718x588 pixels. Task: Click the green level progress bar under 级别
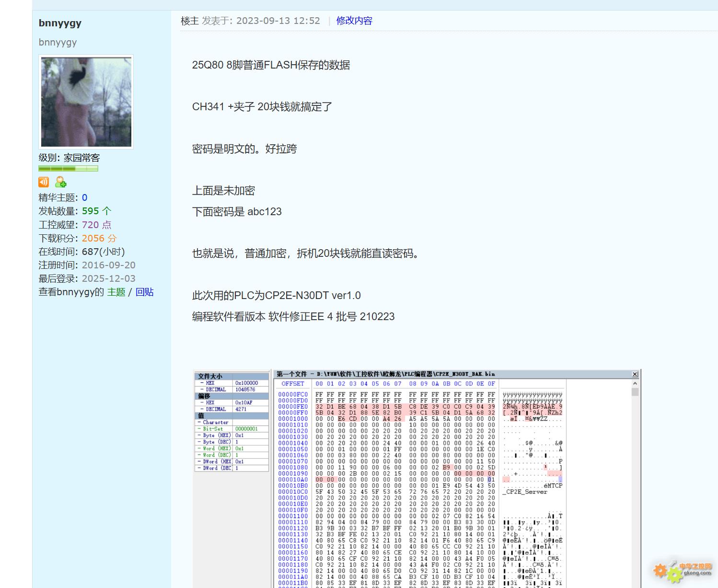[69, 168]
